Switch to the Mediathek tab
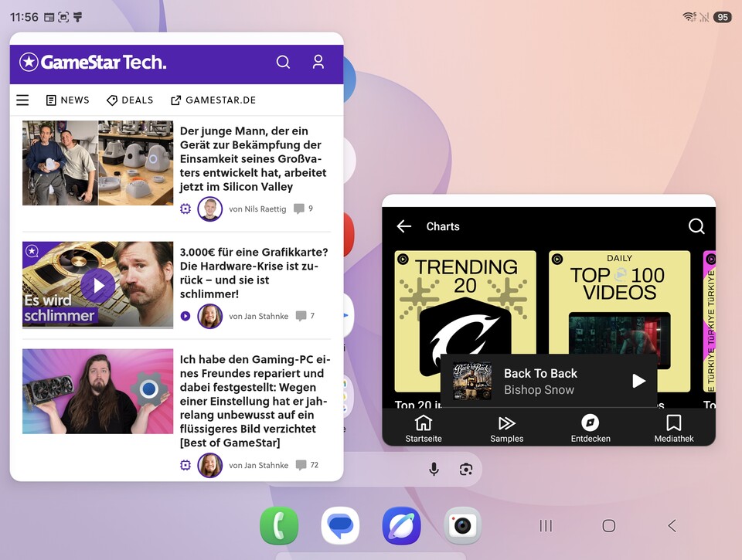The height and width of the screenshot is (560, 742). (x=674, y=429)
